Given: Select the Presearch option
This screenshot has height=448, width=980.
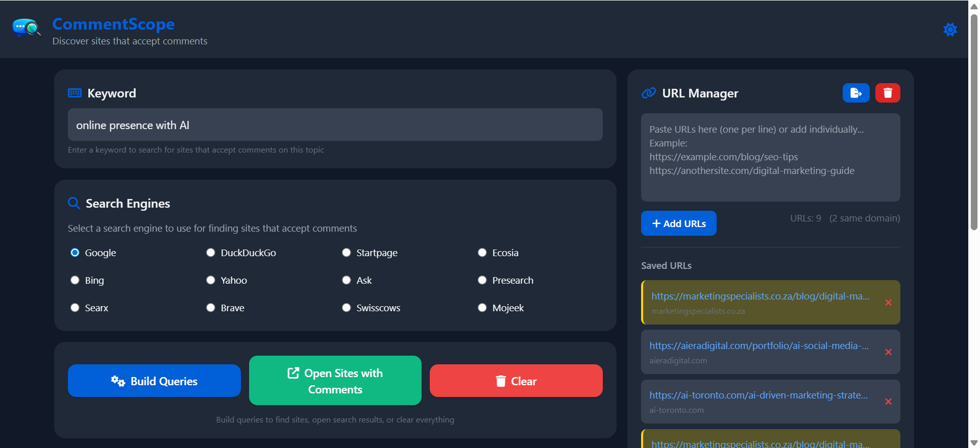Looking at the screenshot, I should (482, 280).
